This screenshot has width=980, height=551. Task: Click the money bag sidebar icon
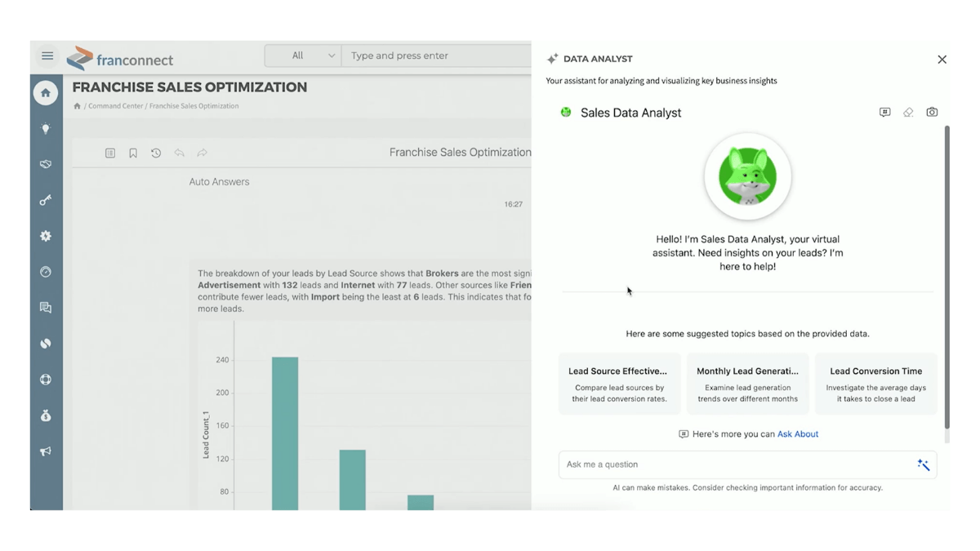46,415
